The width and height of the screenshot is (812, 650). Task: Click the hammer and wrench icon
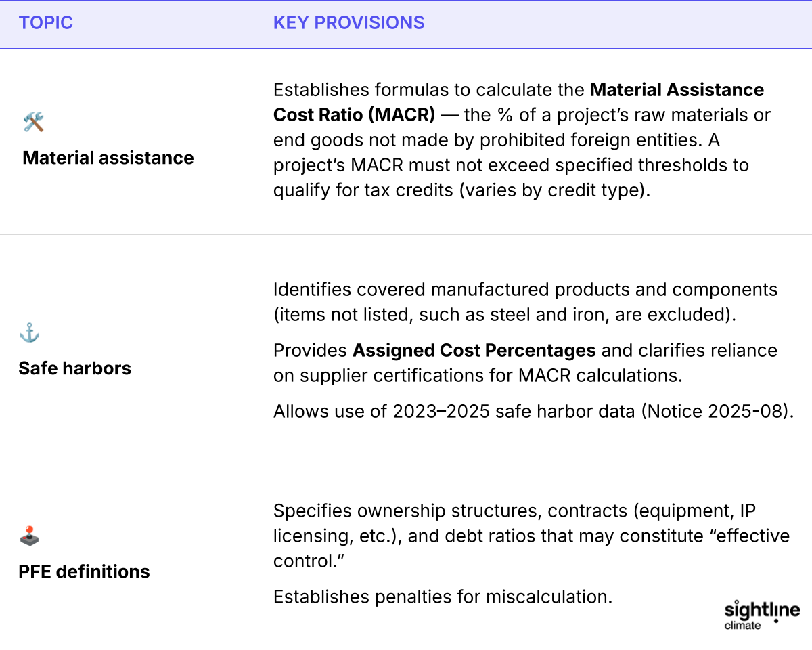click(x=33, y=123)
